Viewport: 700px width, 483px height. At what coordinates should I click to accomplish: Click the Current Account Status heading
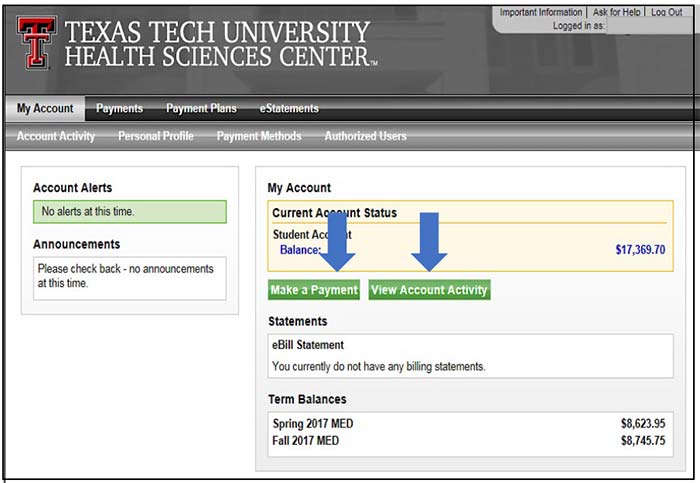coord(334,212)
